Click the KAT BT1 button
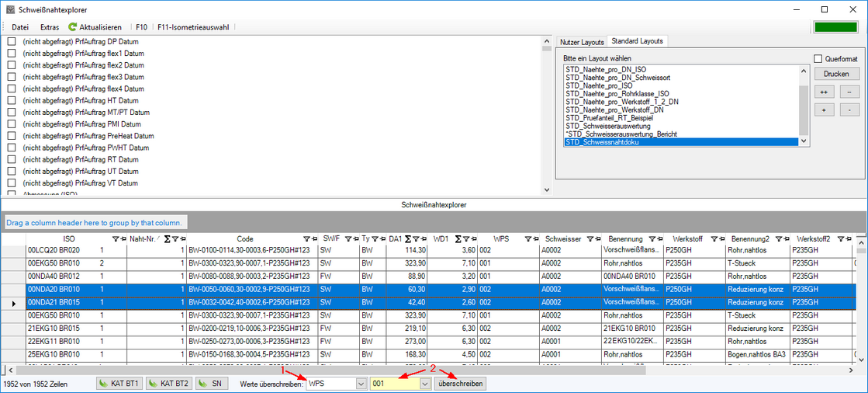The width and height of the screenshot is (868, 393). [x=119, y=384]
